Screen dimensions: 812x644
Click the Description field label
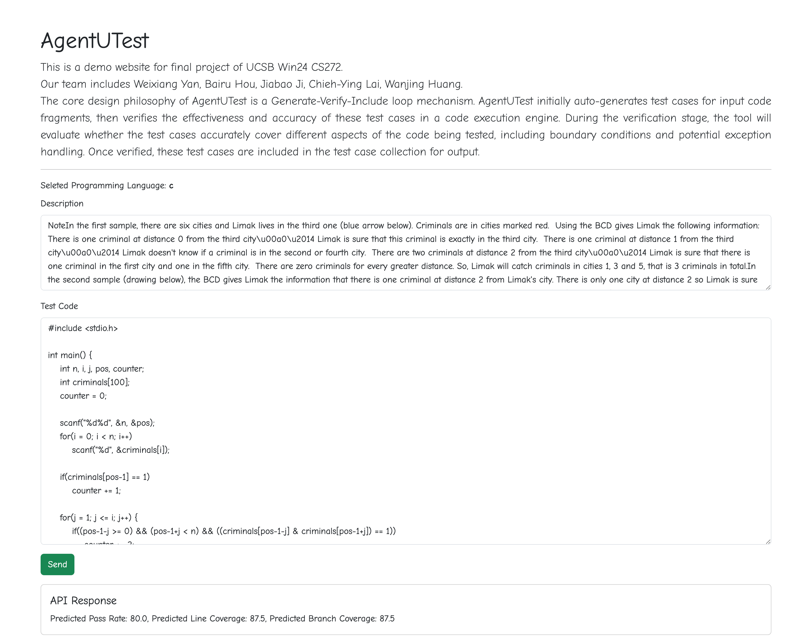[62, 203]
